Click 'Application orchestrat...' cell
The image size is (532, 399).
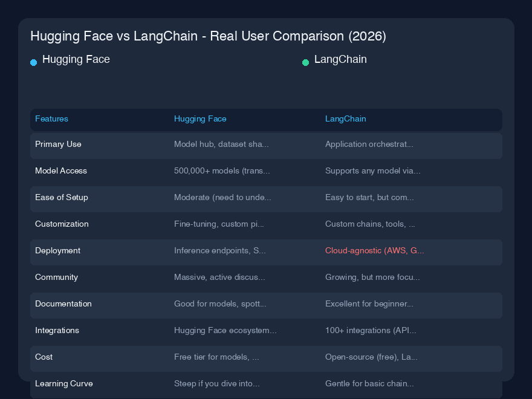tap(369, 144)
